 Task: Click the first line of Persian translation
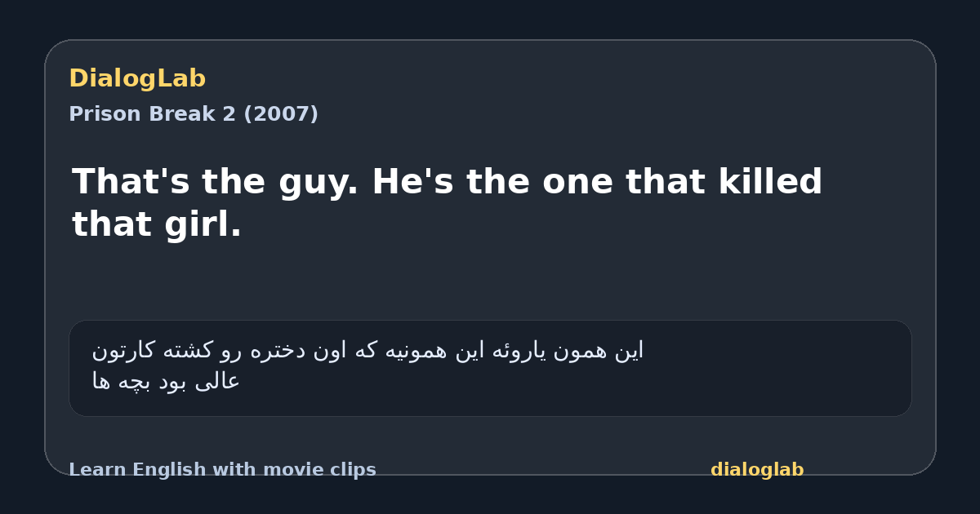tap(367, 350)
